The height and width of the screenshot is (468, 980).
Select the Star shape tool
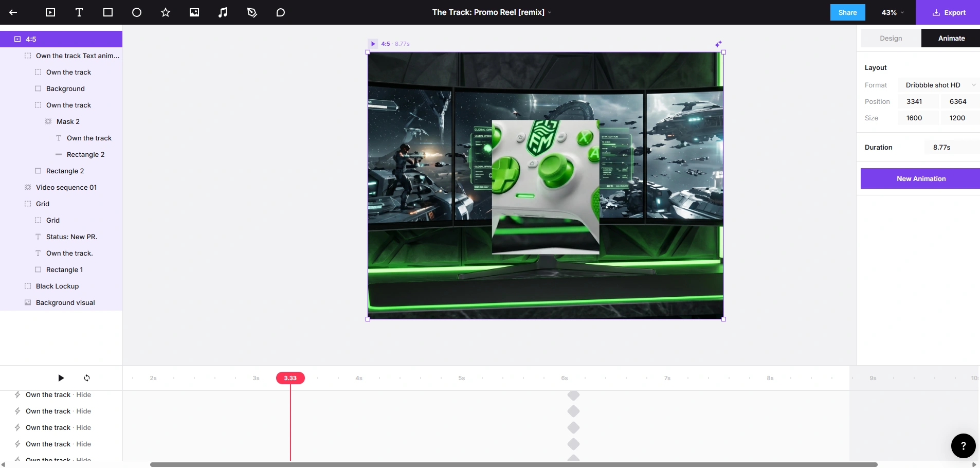(166, 12)
